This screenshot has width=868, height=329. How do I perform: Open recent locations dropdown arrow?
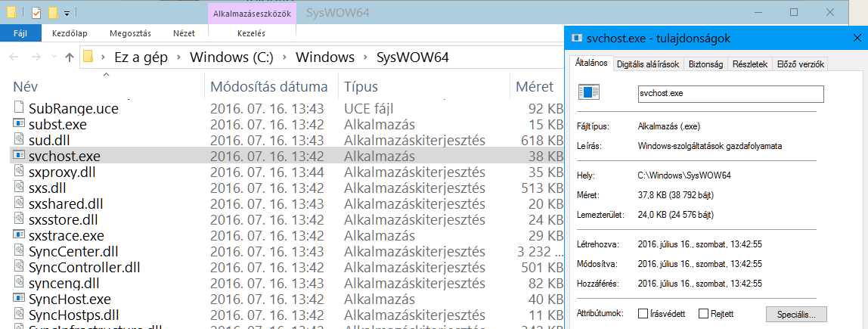[53, 57]
